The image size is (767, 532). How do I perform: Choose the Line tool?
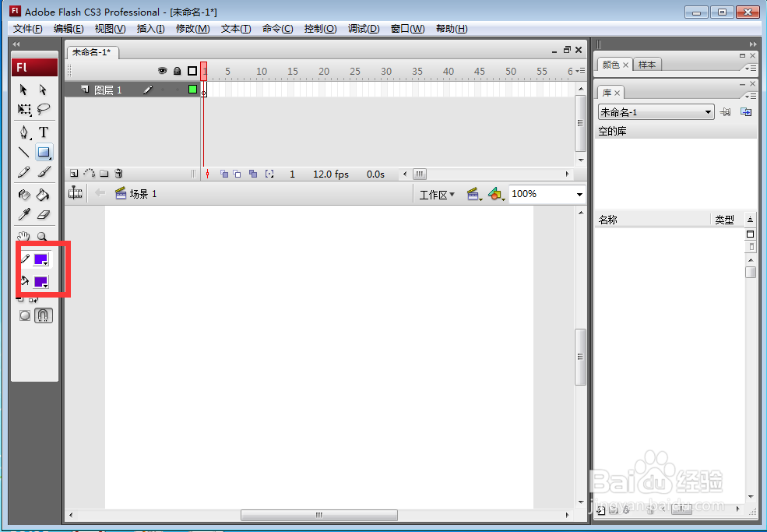(23, 152)
